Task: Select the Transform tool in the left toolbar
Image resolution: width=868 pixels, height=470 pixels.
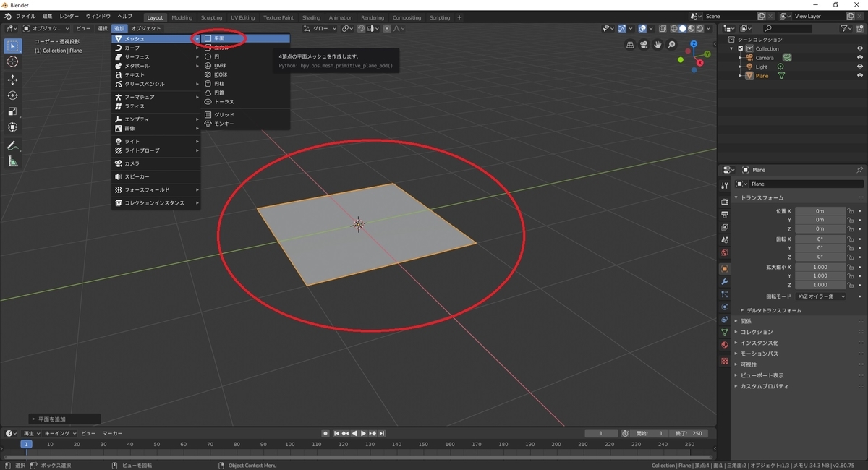Action: 12,127
